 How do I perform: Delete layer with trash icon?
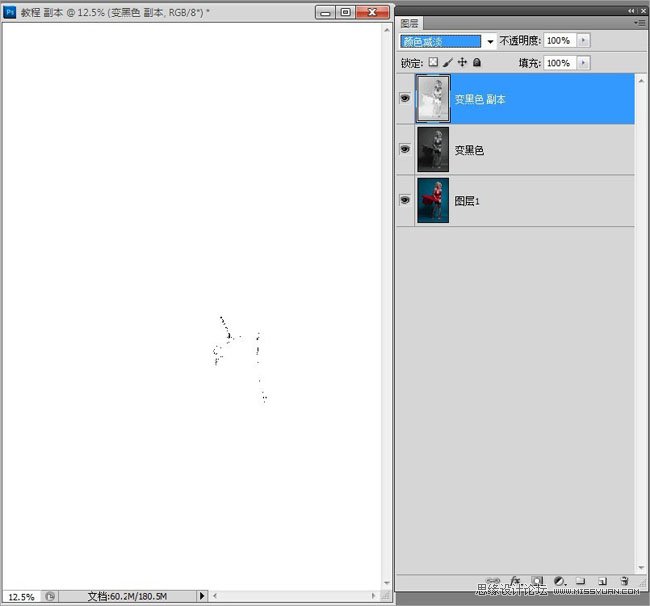click(624, 581)
